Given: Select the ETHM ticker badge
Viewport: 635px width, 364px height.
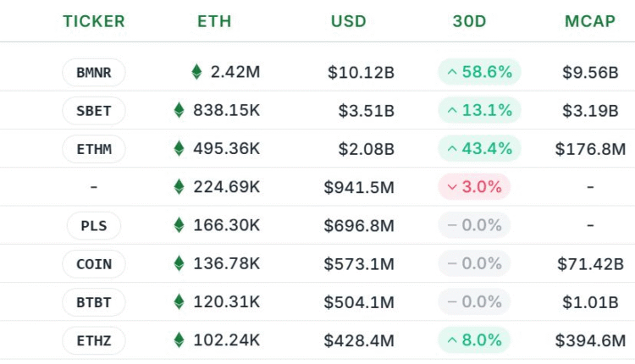Looking at the screenshot, I should tap(93, 149).
